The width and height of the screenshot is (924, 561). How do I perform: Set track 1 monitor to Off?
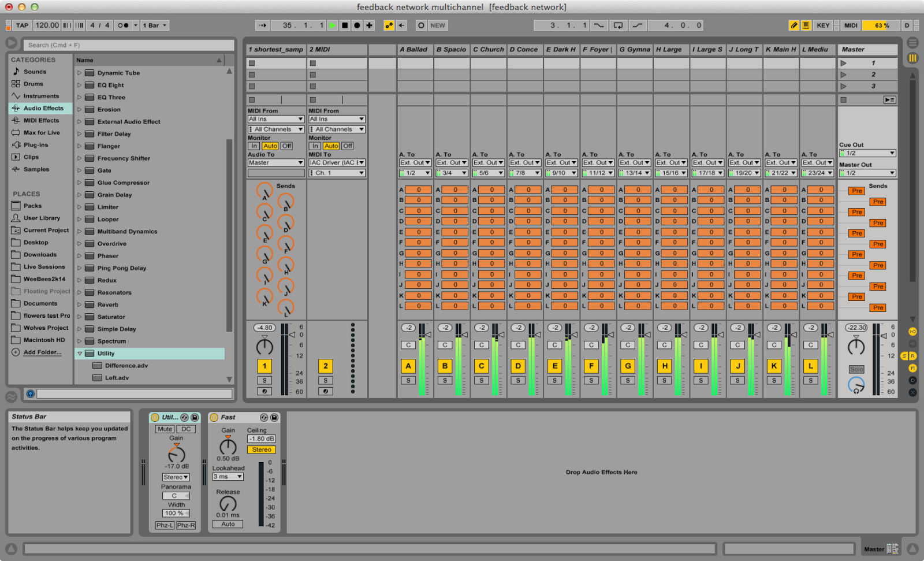click(286, 146)
